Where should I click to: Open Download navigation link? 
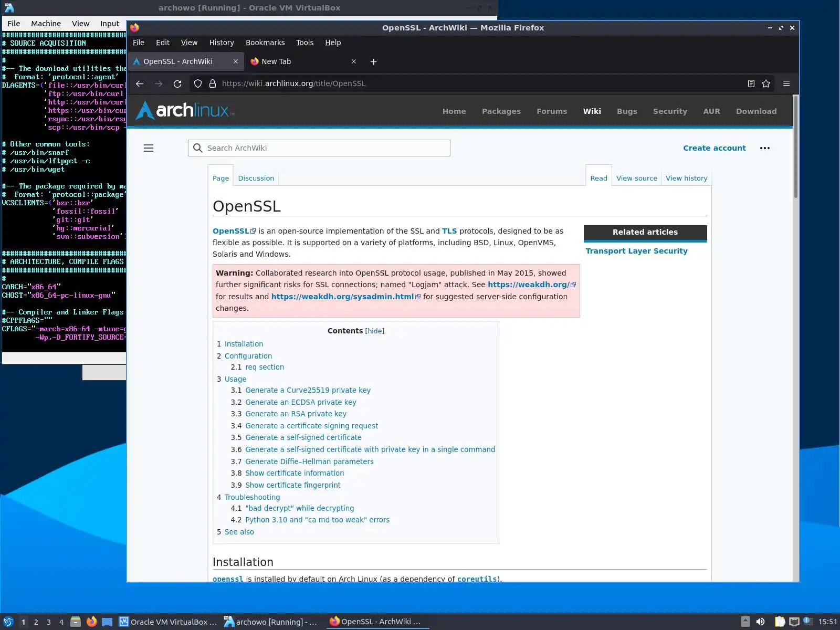[x=756, y=111]
